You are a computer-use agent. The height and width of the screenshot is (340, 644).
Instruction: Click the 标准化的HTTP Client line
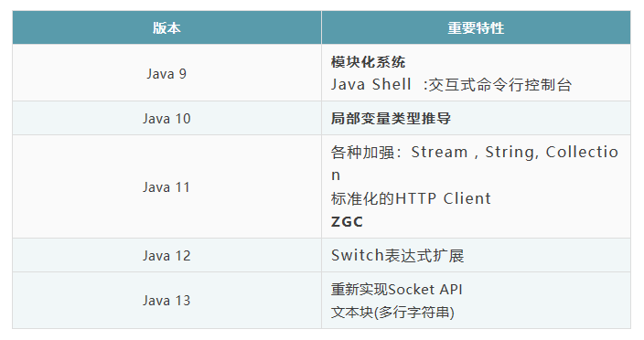(411, 198)
